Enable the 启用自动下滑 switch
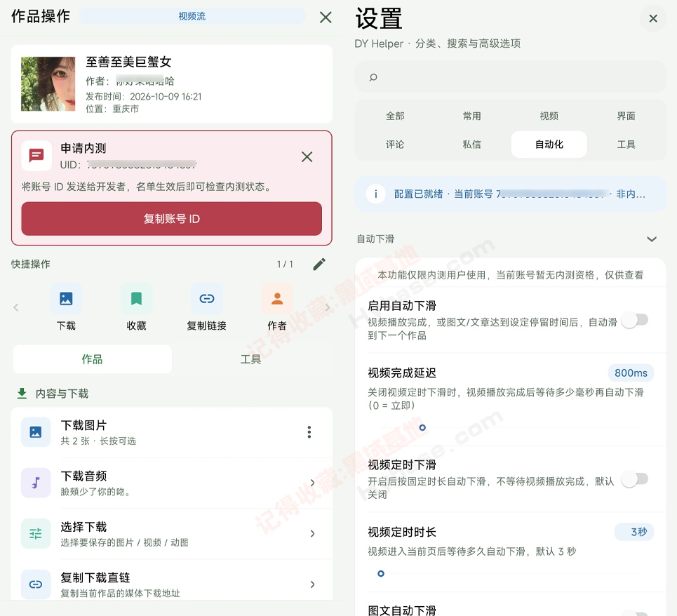This screenshot has height=616, width=677. click(635, 321)
